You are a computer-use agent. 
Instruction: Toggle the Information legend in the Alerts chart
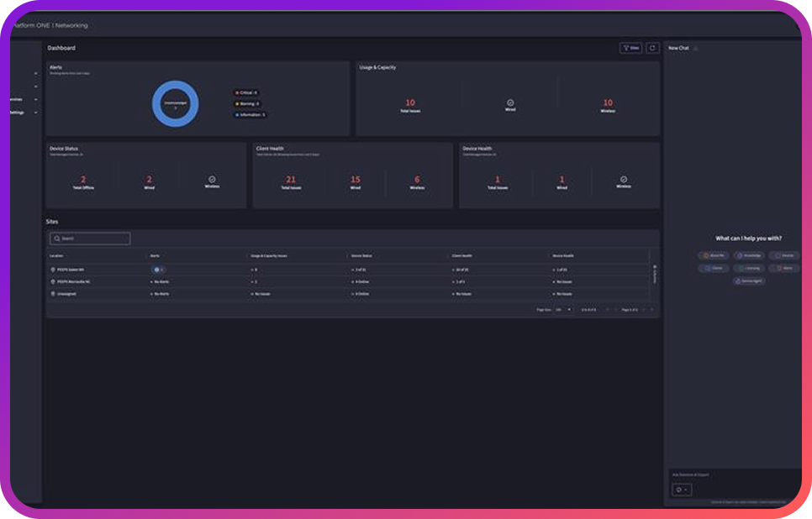[x=247, y=114]
